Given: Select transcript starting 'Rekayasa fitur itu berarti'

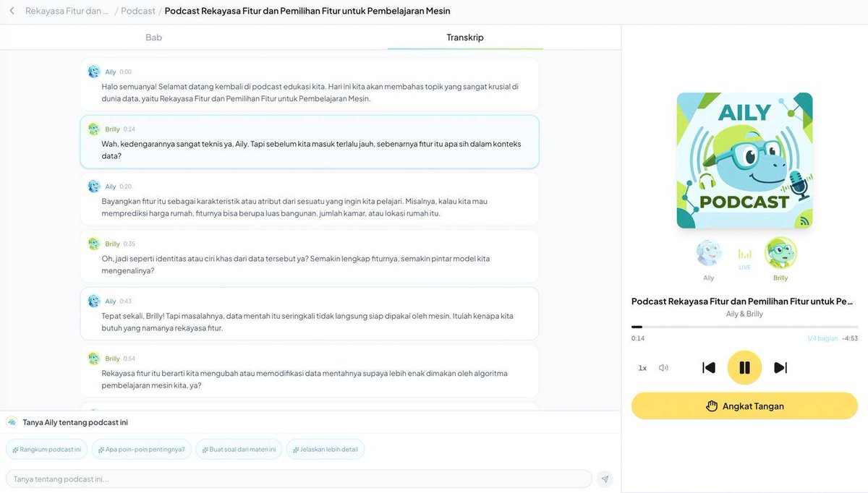Looking at the screenshot, I should tap(310, 371).
